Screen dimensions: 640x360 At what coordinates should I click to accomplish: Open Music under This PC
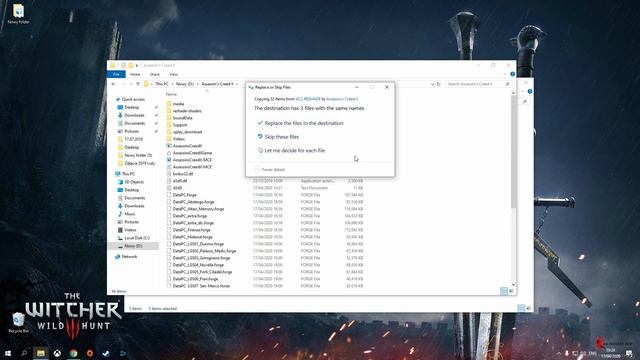(x=126, y=214)
